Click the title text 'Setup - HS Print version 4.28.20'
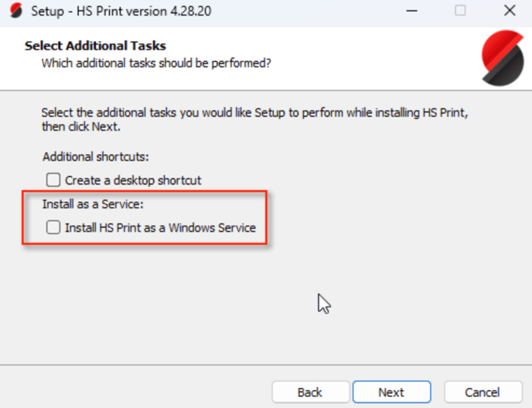Screen dimensions: 532x408 (121, 11)
